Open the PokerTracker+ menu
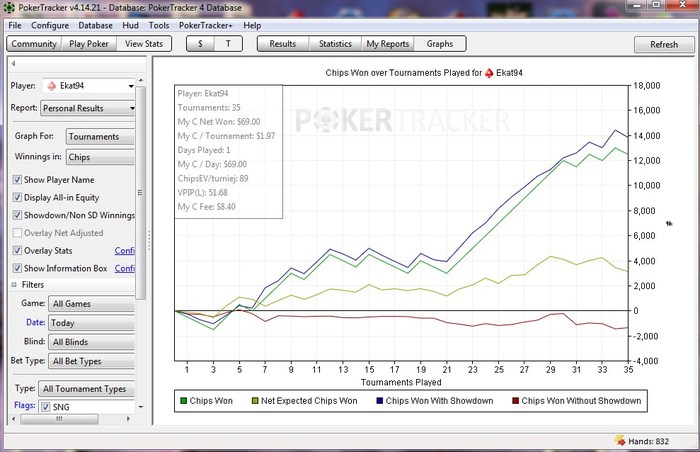 click(206, 25)
